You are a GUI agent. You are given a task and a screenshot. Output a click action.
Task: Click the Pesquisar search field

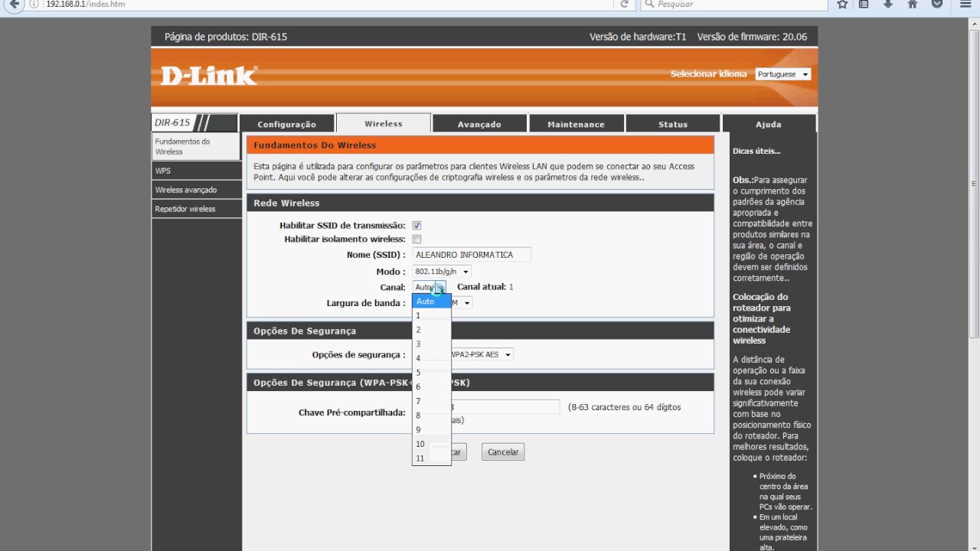point(733,4)
